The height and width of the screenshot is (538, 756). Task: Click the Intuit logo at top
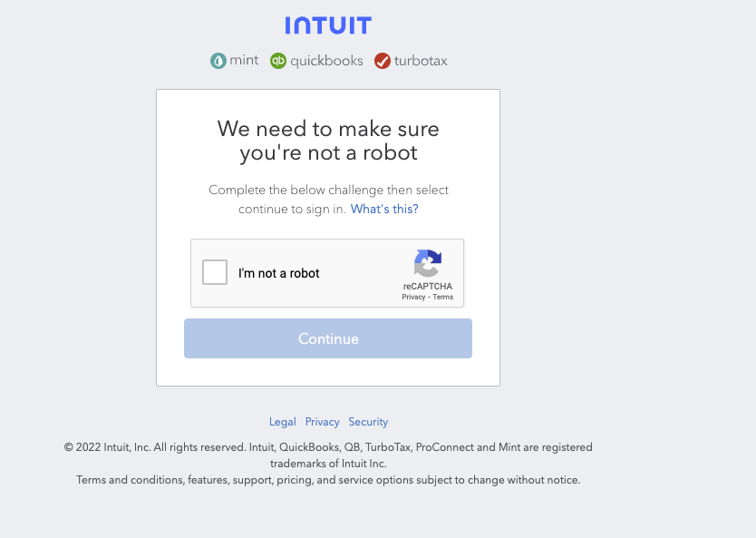pyautogui.click(x=328, y=25)
